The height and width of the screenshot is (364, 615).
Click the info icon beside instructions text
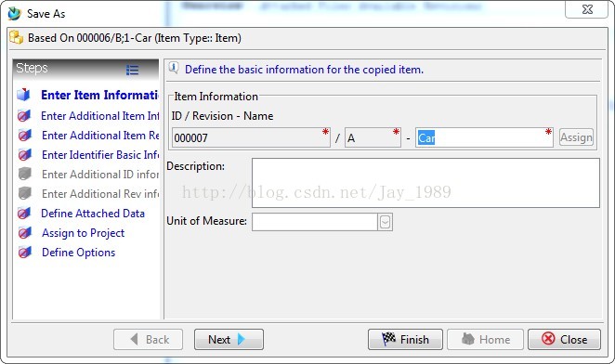(x=174, y=69)
